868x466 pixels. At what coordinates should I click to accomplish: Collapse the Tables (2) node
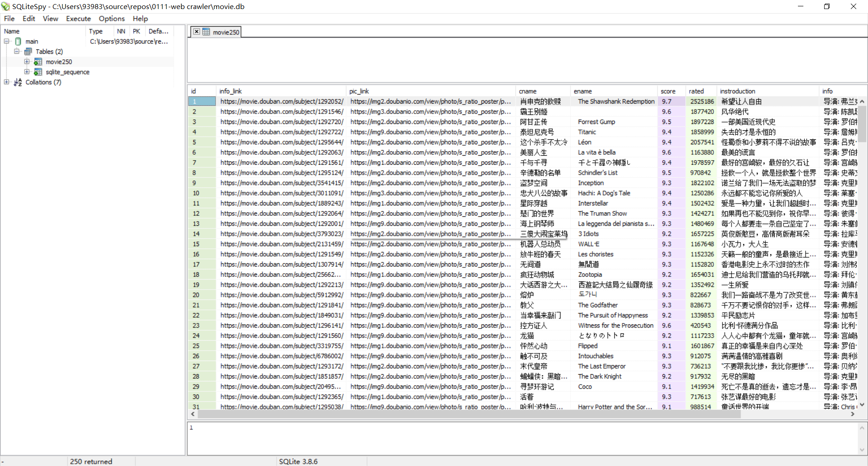pyautogui.click(x=17, y=52)
